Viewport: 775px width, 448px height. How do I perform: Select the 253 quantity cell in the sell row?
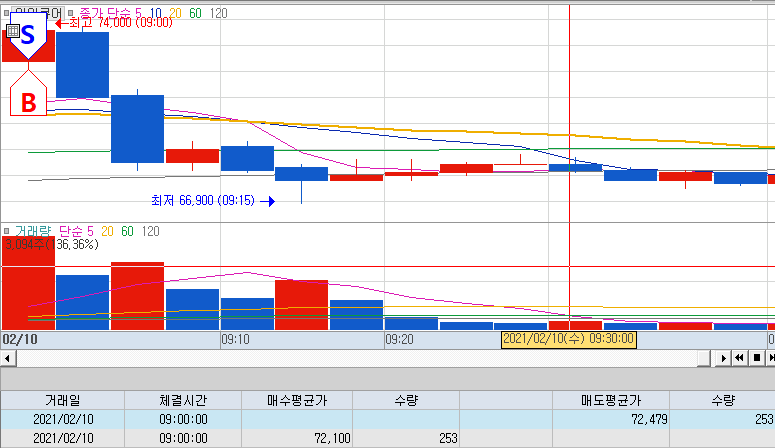click(x=723, y=419)
